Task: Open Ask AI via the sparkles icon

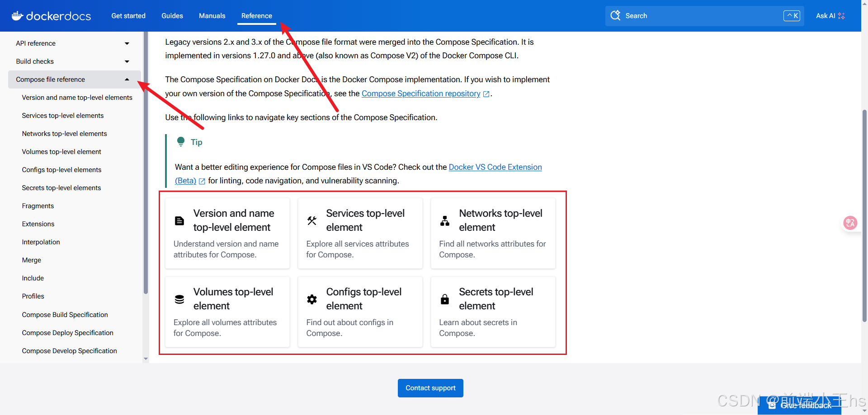Action: (842, 15)
